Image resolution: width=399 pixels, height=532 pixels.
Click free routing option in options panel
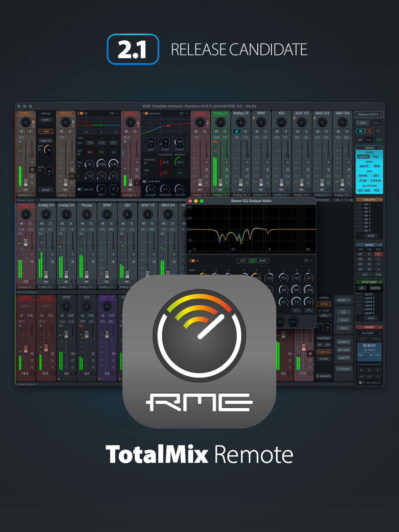375,157
